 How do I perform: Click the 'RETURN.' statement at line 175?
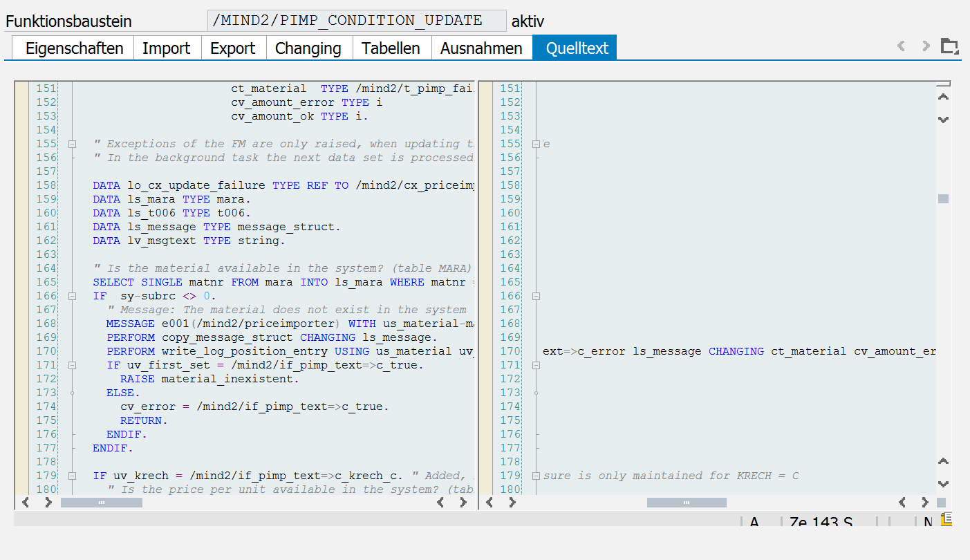pyautogui.click(x=144, y=420)
